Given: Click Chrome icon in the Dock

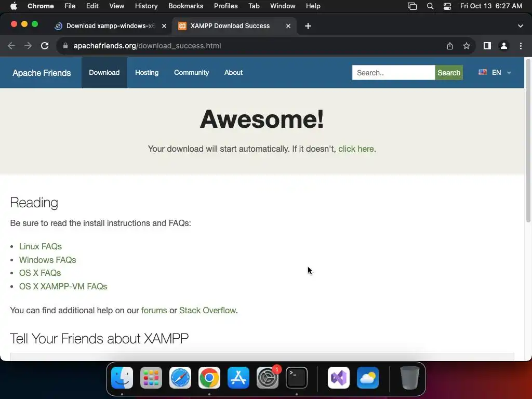Looking at the screenshot, I should pos(209,378).
